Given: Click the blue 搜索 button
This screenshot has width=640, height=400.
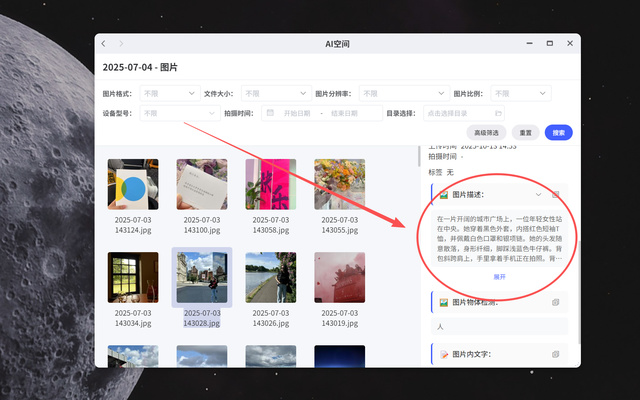Looking at the screenshot, I should [558, 133].
